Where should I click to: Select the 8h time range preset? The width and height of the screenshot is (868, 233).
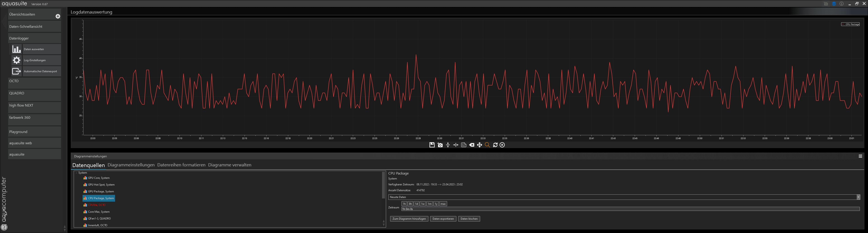[x=410, y=204]
